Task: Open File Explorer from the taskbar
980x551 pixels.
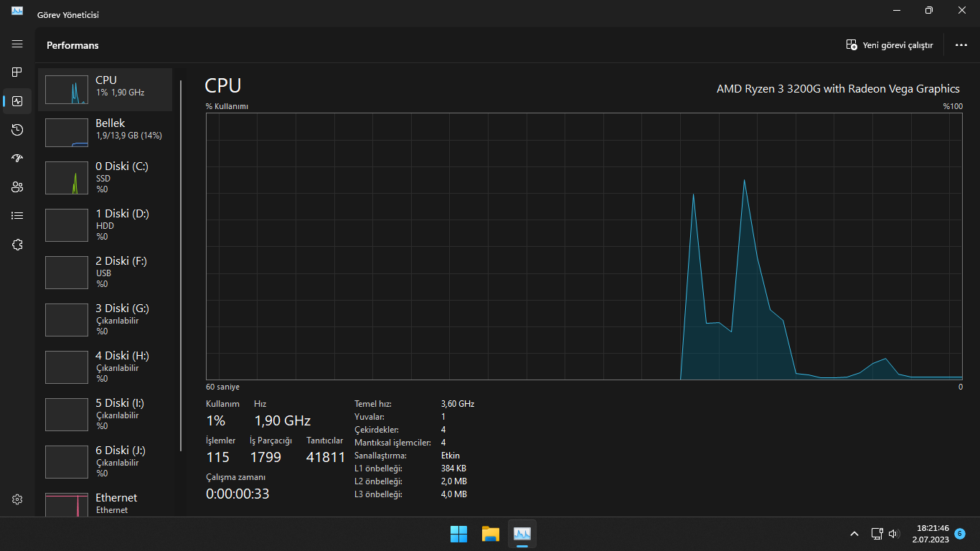Action: [491, 534]
